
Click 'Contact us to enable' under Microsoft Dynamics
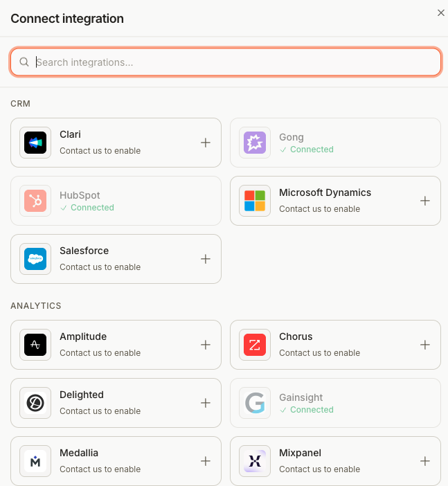(320, 209)
